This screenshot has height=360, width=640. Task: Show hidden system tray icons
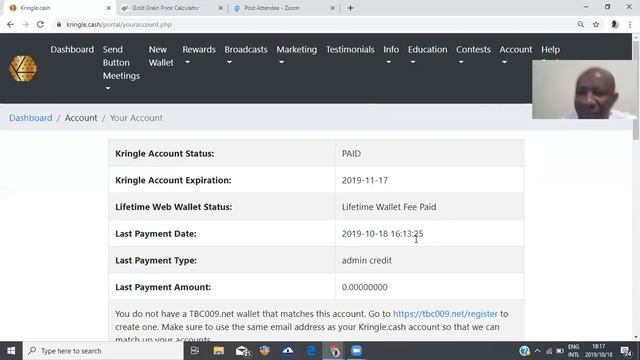tap(537, 351)
